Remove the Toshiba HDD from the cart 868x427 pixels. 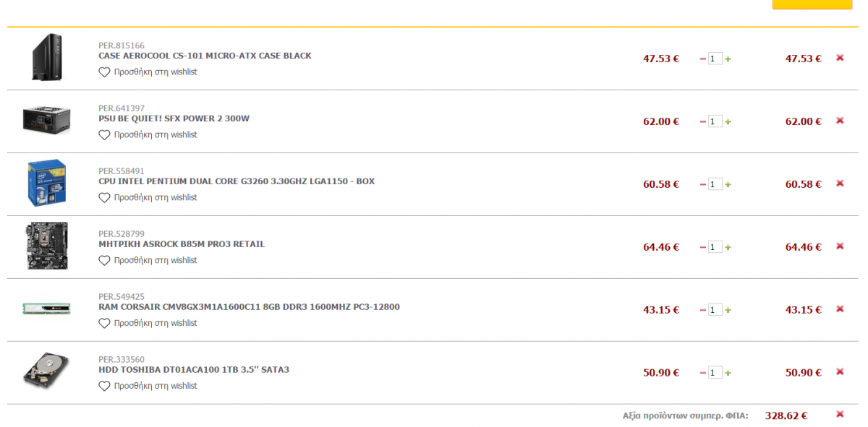[x=840, y=372]
